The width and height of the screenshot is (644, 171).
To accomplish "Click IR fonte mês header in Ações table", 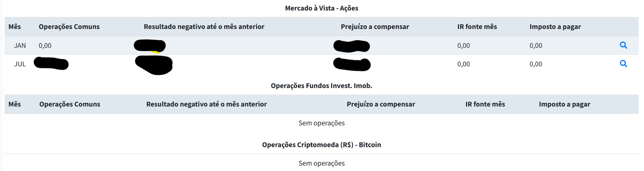I will (x=477, y=27).
